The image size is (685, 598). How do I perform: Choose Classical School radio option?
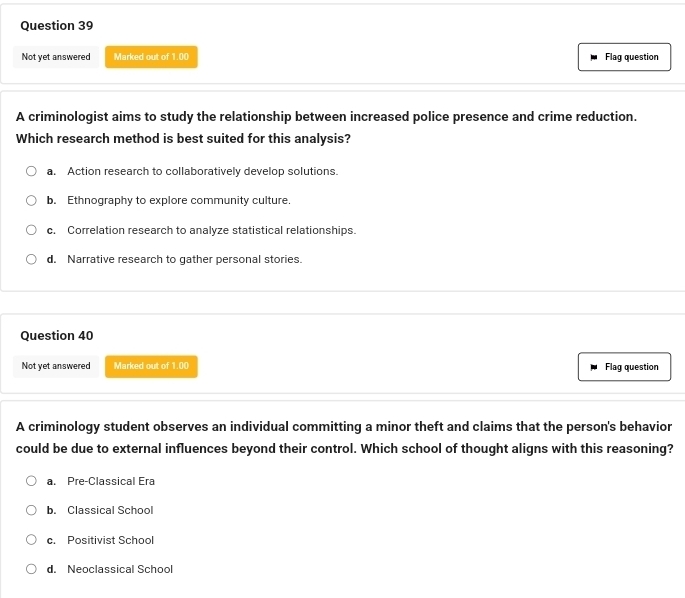point(32,511)
